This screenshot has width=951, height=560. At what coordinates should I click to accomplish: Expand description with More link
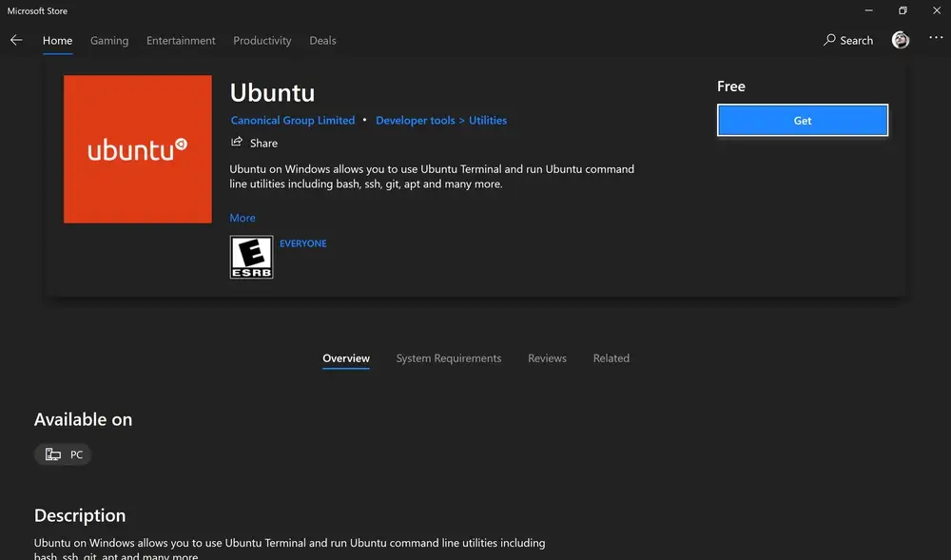coord(242,218)
